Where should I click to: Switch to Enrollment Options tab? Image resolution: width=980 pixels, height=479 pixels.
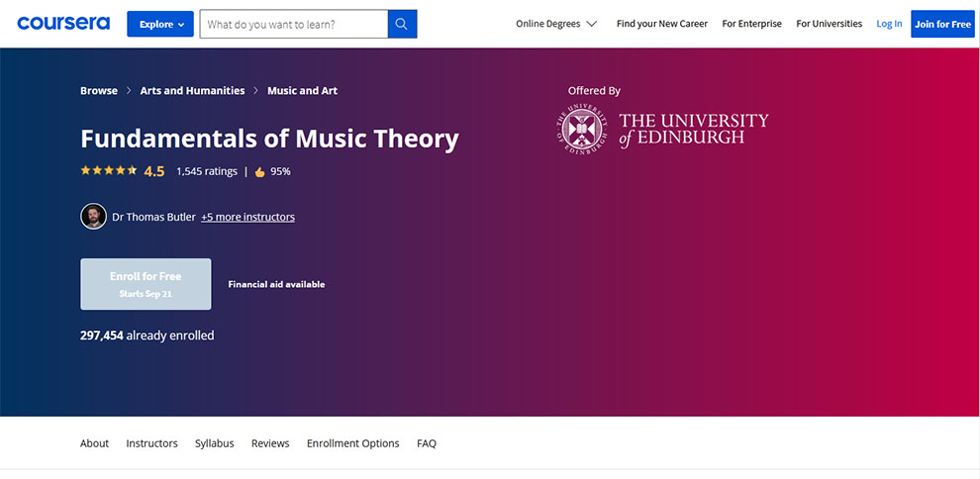[x=353, y=443]
